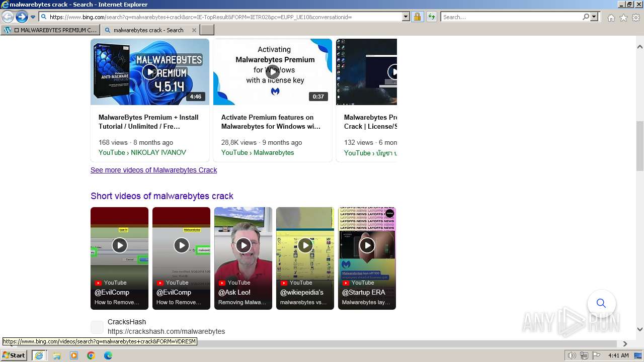Click 'malwarebytes vs...' short video caption
Screen dimensions: 644x362
pos(303,302)
